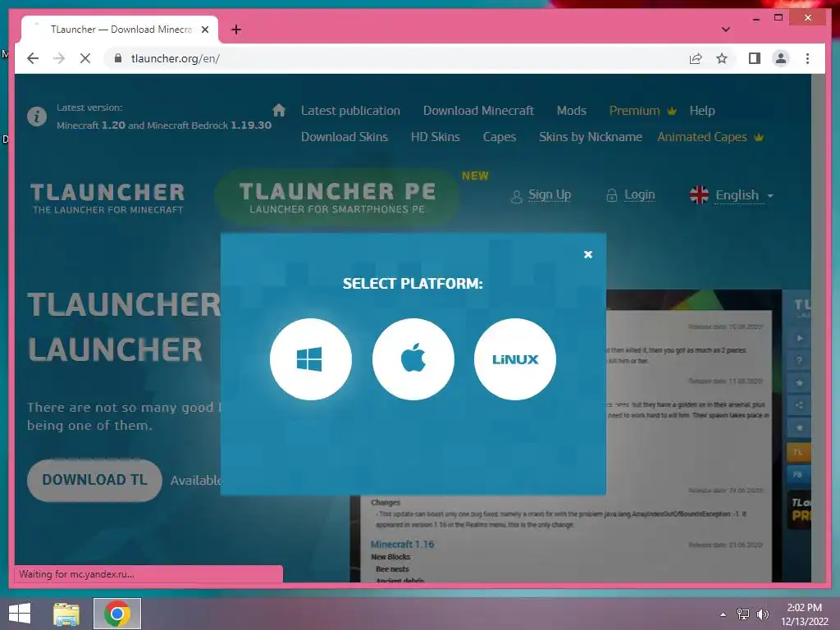Share this page via share icon

click(x=696, y=58)
